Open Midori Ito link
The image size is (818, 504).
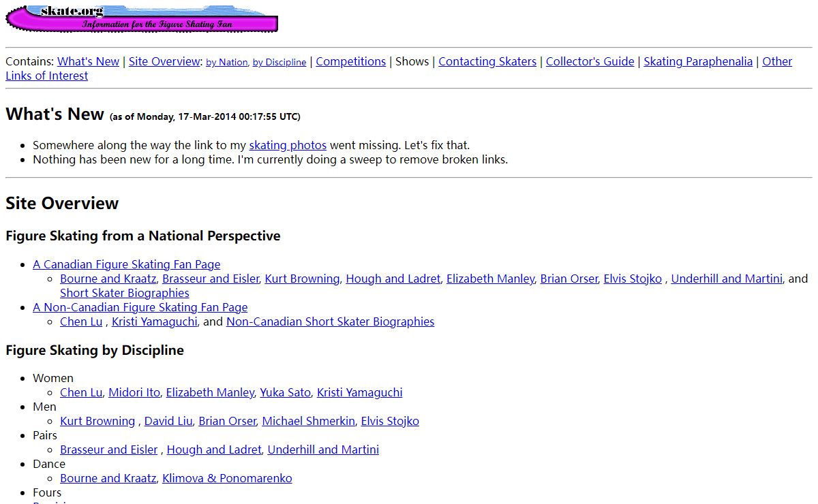[134, 392]
